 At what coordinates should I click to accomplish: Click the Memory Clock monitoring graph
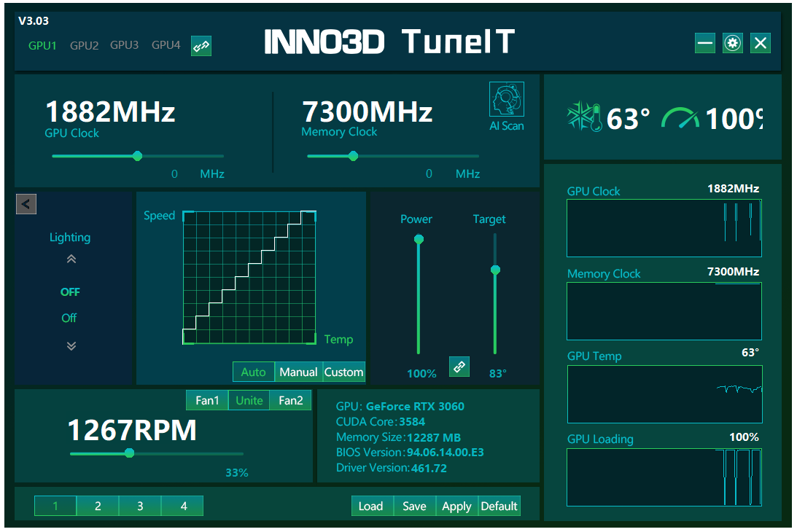click(664, 311)
